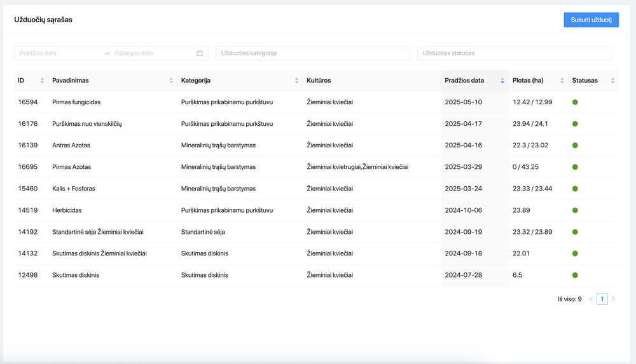Click ID cell 14519

click(27, 210)
